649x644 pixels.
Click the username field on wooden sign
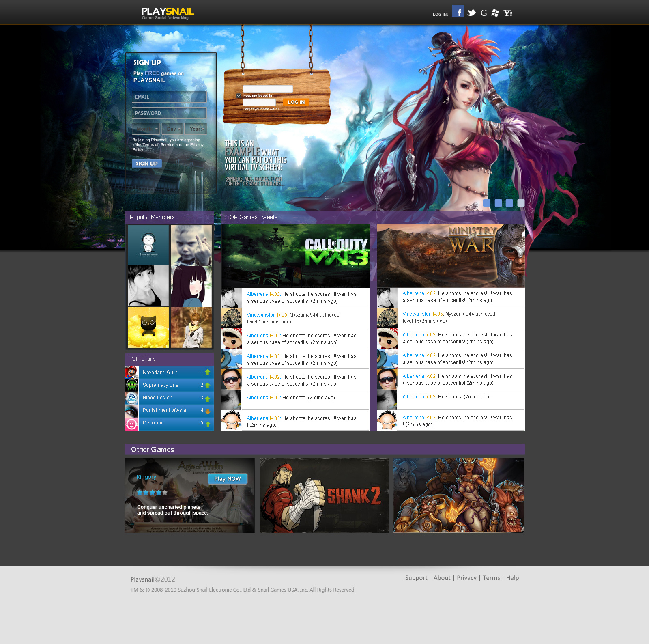(x=268, y=89)
